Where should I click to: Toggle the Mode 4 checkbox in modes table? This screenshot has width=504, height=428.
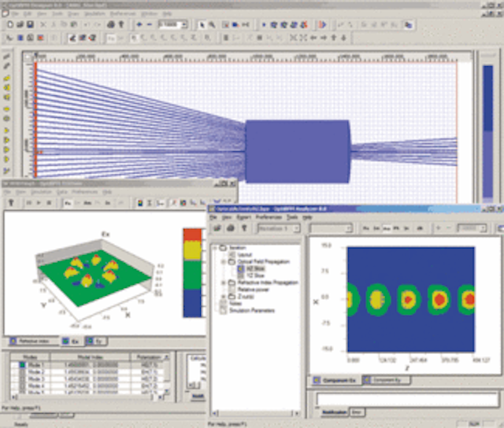pos(22,386)
